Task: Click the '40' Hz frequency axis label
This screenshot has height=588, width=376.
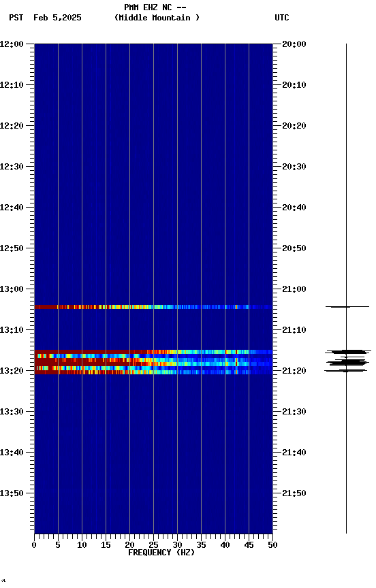Action: tap(225, 545)
